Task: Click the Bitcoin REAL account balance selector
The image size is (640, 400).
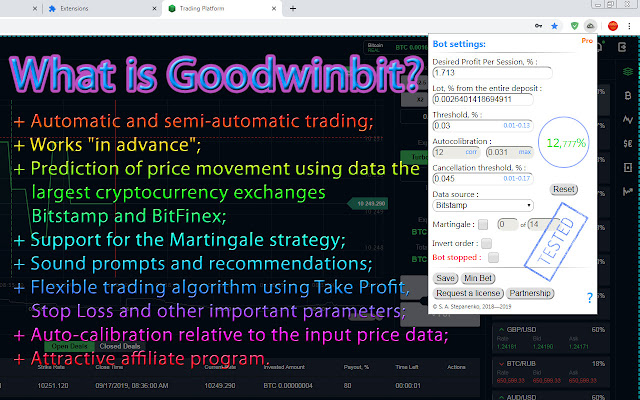Action: 395,47
